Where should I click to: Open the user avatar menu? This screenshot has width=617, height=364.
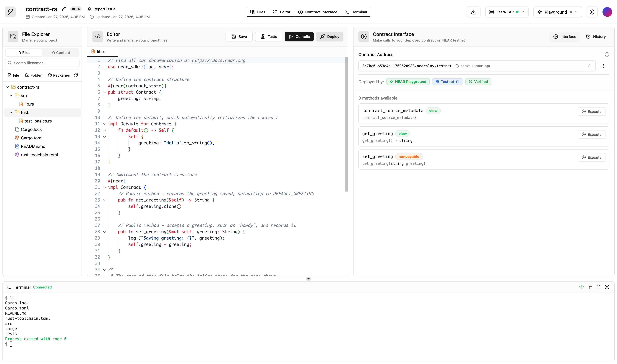pyautogui.click(x=607, y=12)
